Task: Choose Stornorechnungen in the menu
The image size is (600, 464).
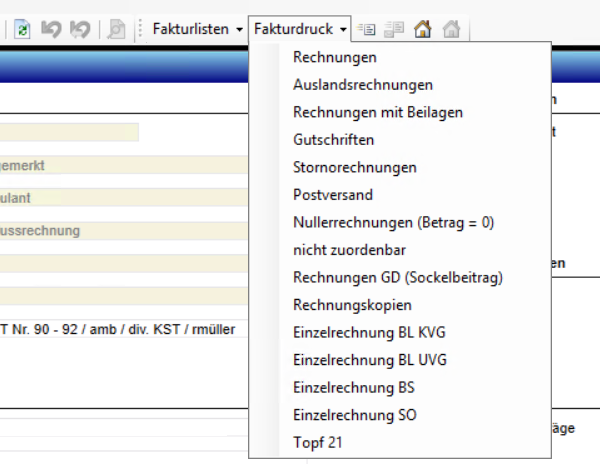Action: point(400,168)
